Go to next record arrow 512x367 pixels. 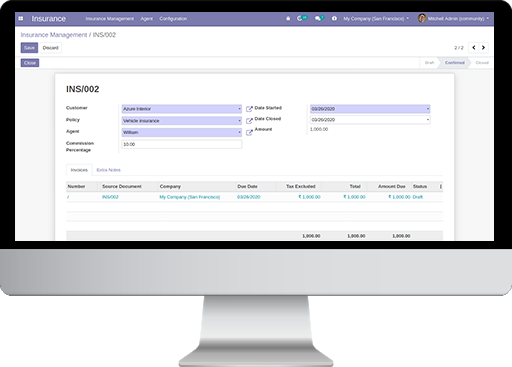point(483,48)
